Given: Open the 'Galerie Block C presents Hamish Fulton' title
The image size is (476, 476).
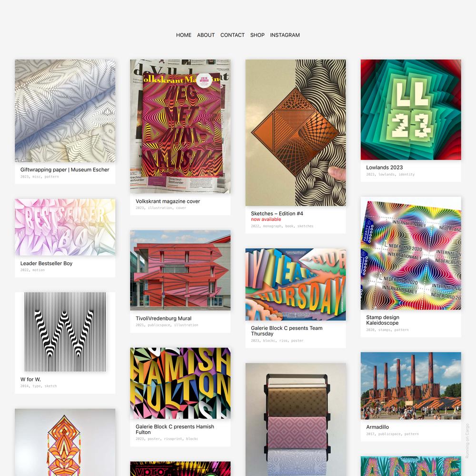Looking at the screenshot, I should pos(175,429).
